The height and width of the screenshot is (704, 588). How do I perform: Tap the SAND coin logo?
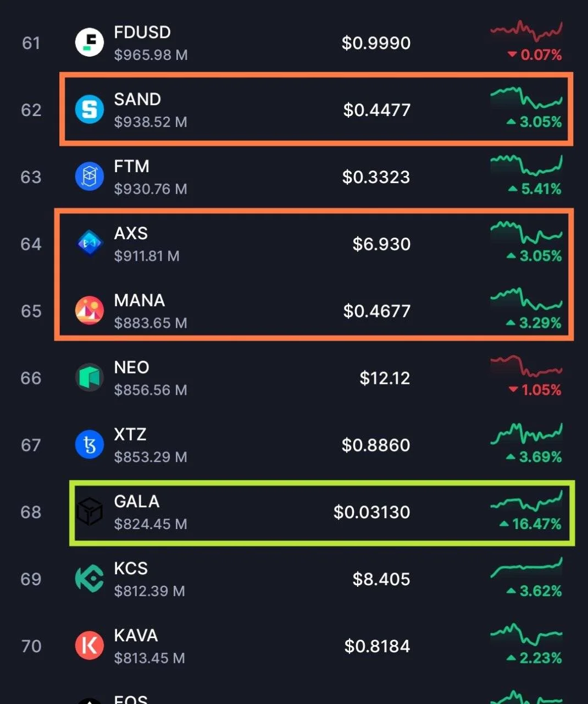[x=90, y=109]
